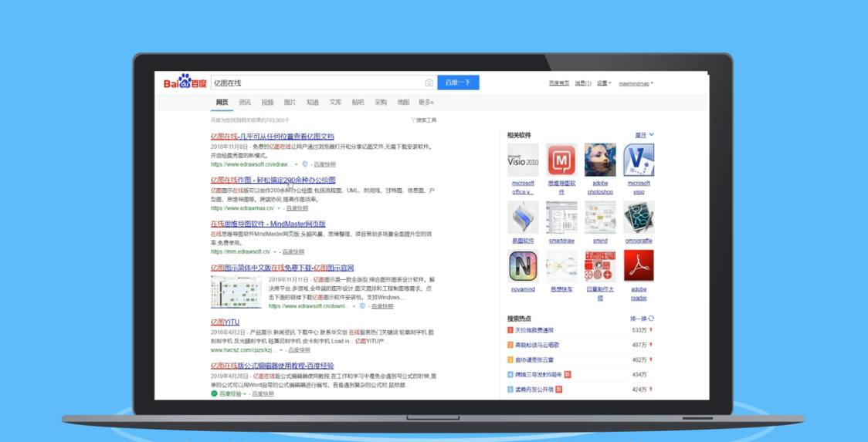The image size is (868, 442).
Task: Switch to the 知道 tab
Action: 313,103
